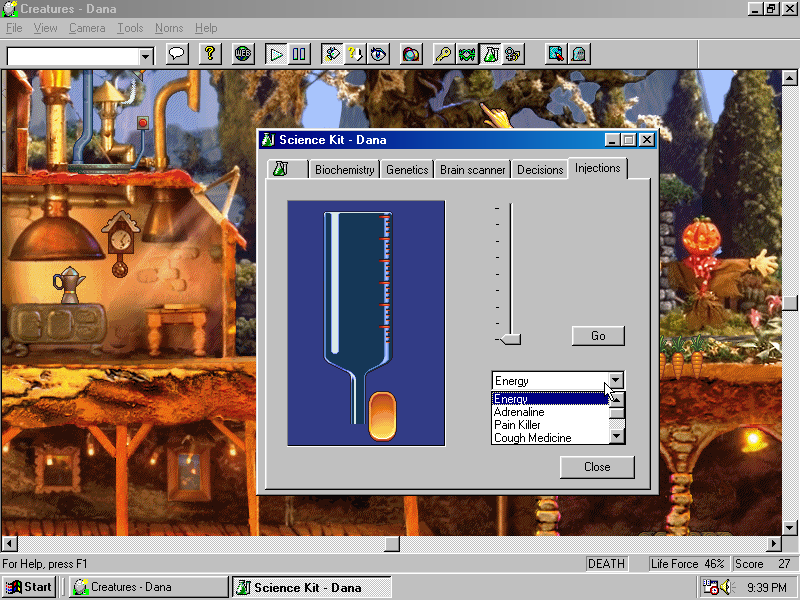Click the orange syringe plunger button
800x600 pixels.
coord(382,416)
